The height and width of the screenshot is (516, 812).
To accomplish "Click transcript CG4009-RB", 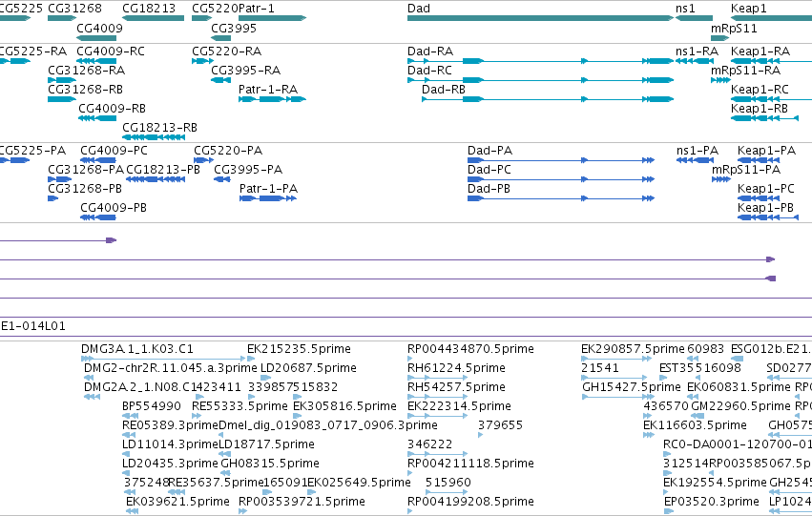I will [97, 118].
